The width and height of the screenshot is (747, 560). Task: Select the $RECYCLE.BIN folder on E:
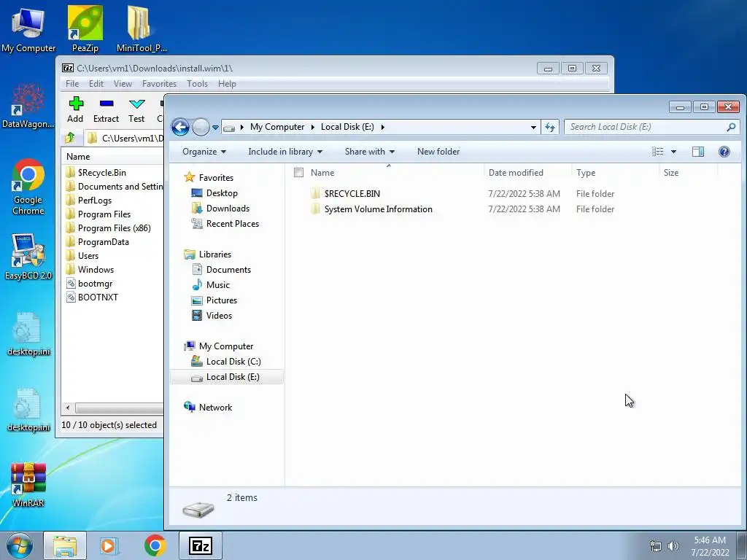[x=352, y=194]
